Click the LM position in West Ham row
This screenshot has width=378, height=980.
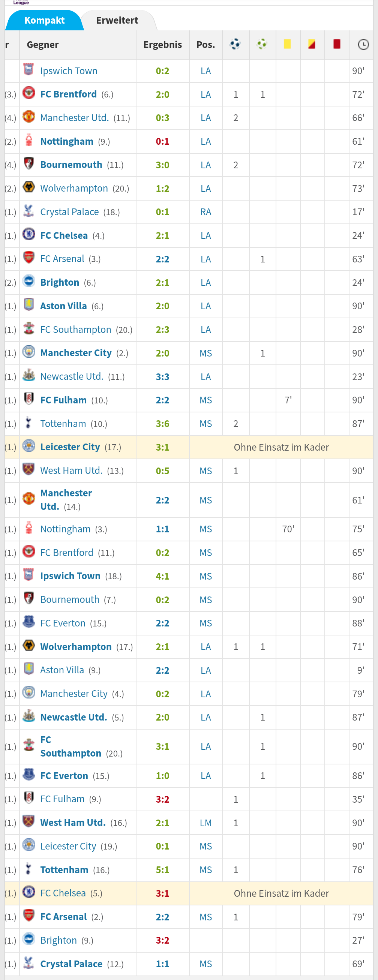point(206,823)
